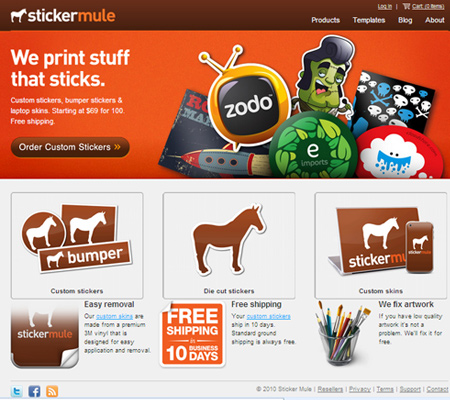Select the Custom stickers thumbnail
This screenshot has width=450, height=400.
click(x=77, y=245)
